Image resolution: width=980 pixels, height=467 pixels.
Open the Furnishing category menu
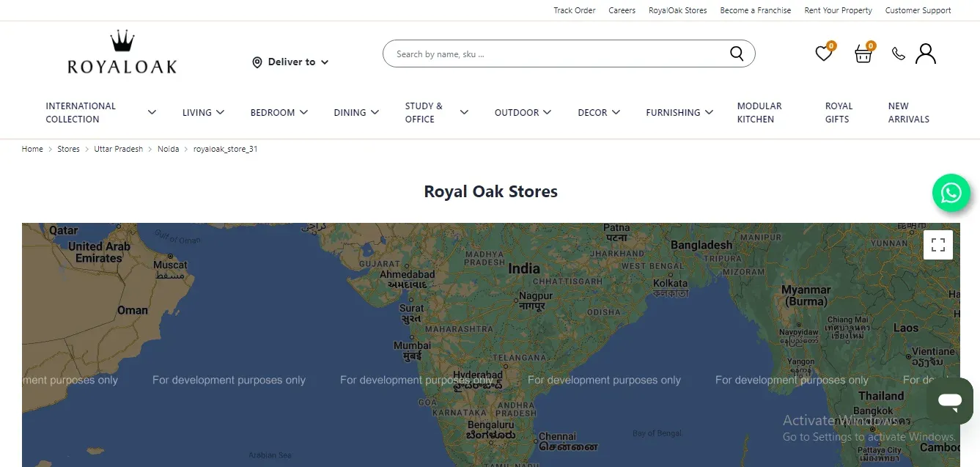[x=673, y=112]
